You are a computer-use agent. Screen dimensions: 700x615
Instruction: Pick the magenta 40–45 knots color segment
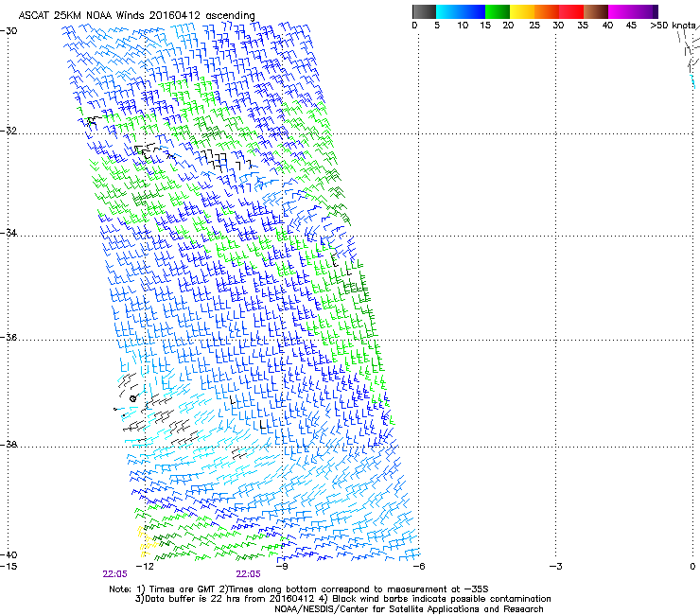pyautogui.click(x=621, y=11)
